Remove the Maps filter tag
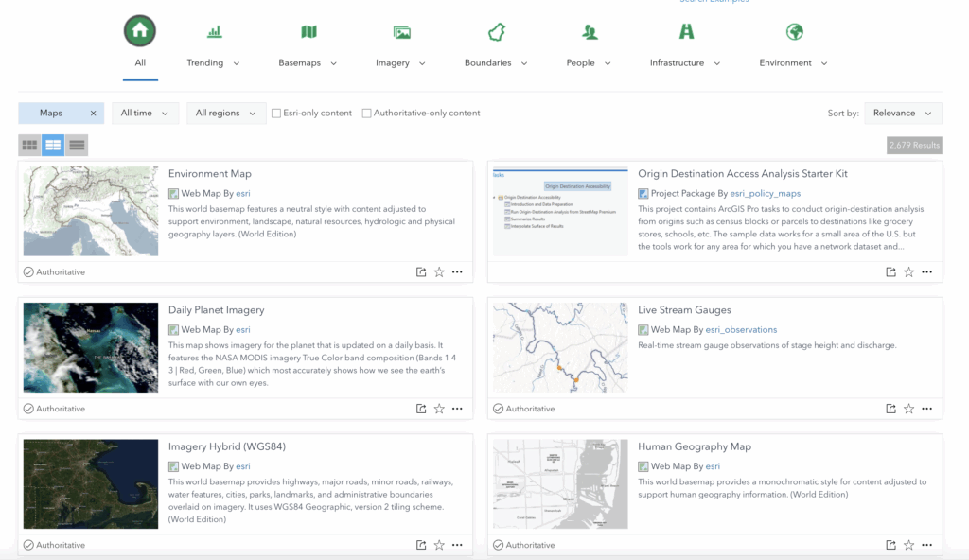The height and width of the screenshot is (560, 969). click(x=93, y=114)
